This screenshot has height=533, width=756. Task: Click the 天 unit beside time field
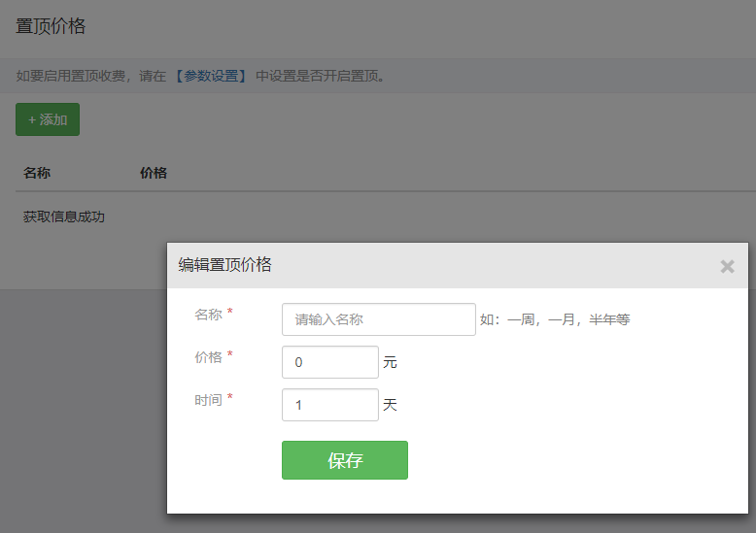pos(390,405)
